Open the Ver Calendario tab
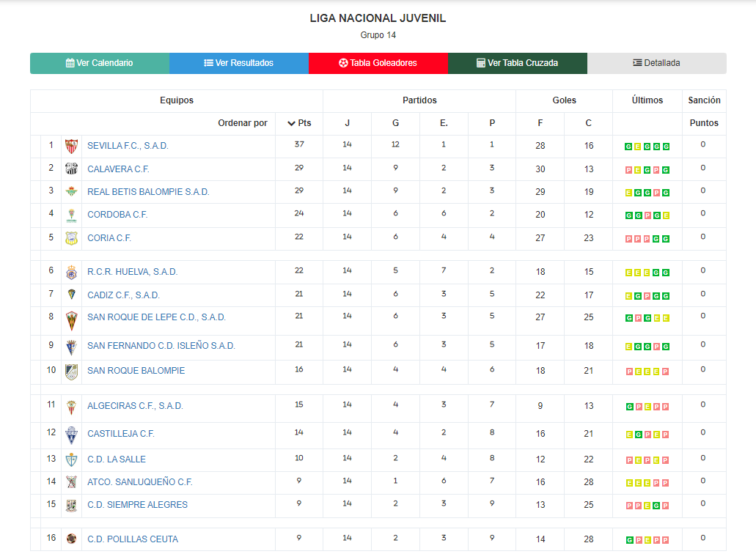The image size is (756, 554). coord(99,63)
